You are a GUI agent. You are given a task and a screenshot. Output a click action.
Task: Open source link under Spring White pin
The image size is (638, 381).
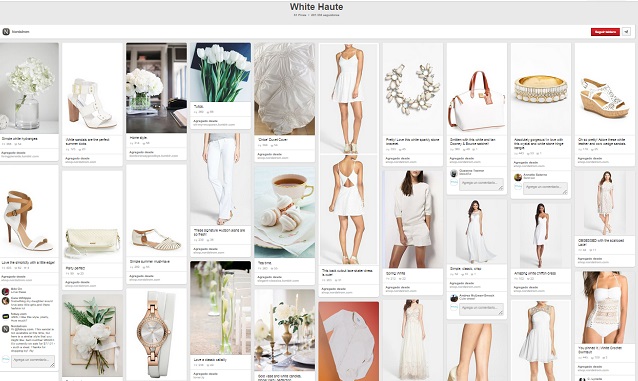pyautogui.click(x=401, y=291)
